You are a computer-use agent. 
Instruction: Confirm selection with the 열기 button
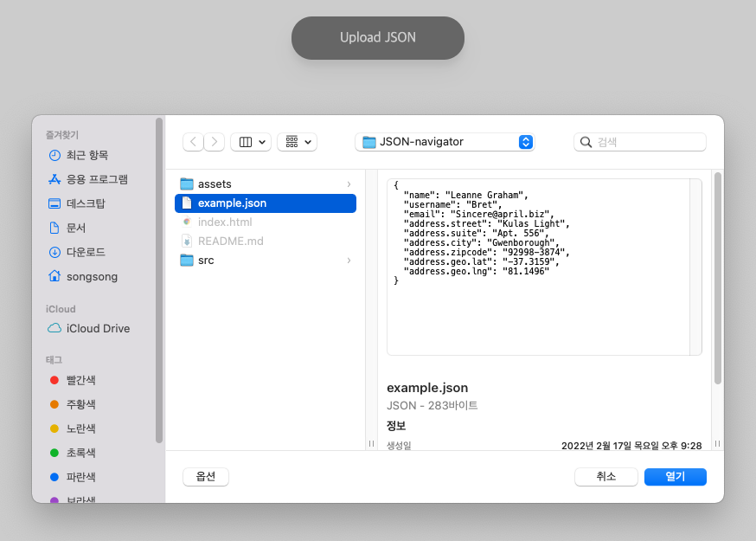point(675,476)
